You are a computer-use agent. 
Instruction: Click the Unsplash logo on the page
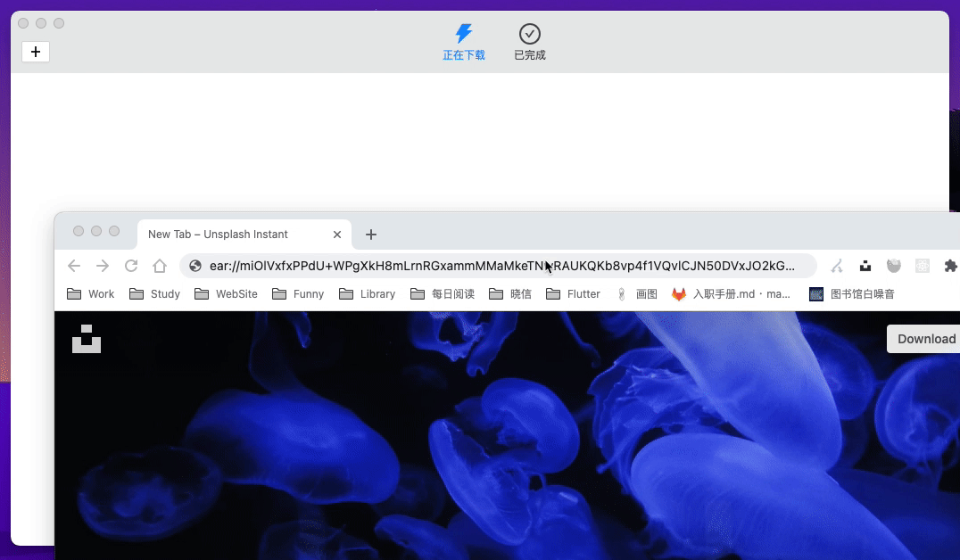(x=87, y=339)
